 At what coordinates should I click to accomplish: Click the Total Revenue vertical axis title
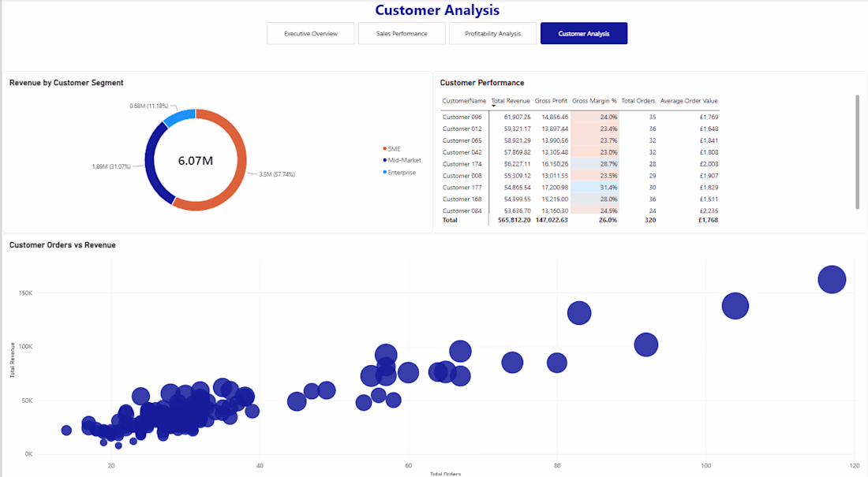12,360
